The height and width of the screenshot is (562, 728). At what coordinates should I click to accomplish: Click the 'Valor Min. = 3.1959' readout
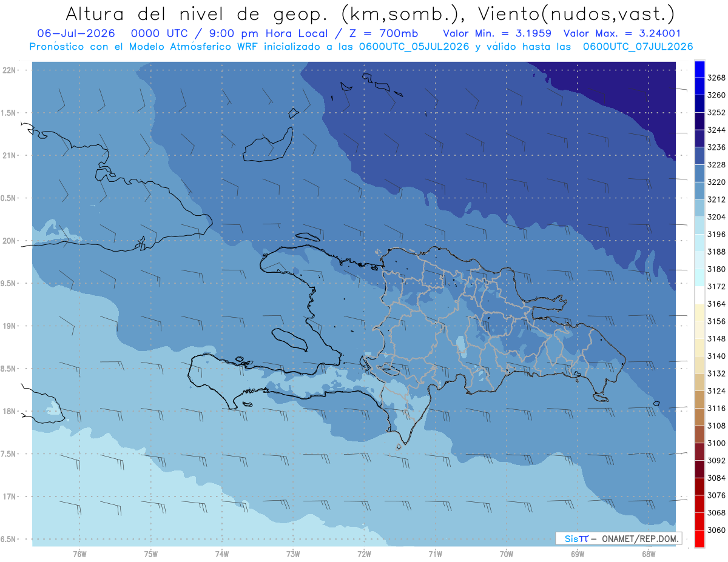497,33
